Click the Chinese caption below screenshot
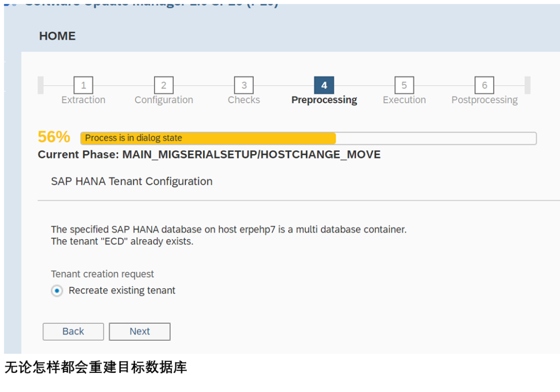This screenshot has height=392, width=560. (96, 367)
